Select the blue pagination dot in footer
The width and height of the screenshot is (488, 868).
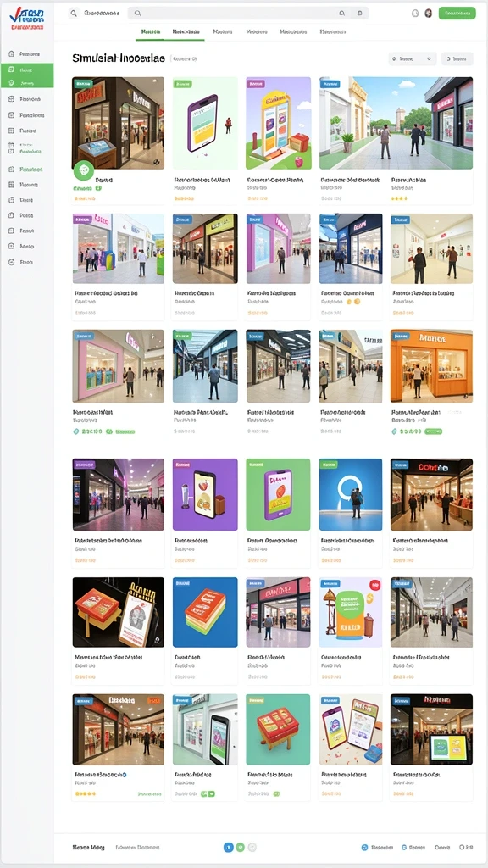(228, 847)
